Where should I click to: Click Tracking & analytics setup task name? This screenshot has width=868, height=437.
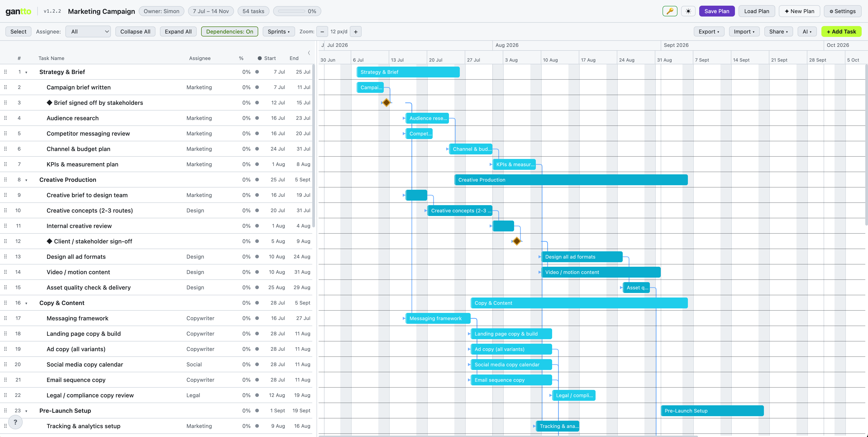click(83, 426)
